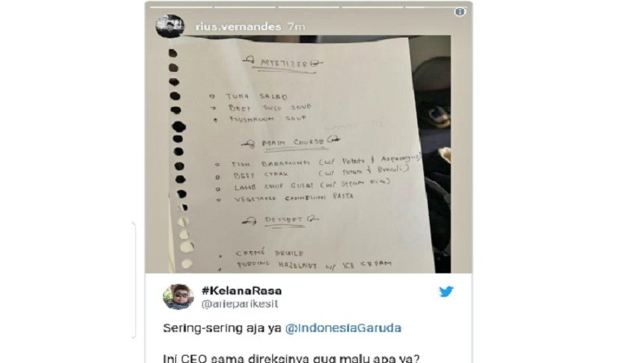Open the rius.vernandes username

238,27
